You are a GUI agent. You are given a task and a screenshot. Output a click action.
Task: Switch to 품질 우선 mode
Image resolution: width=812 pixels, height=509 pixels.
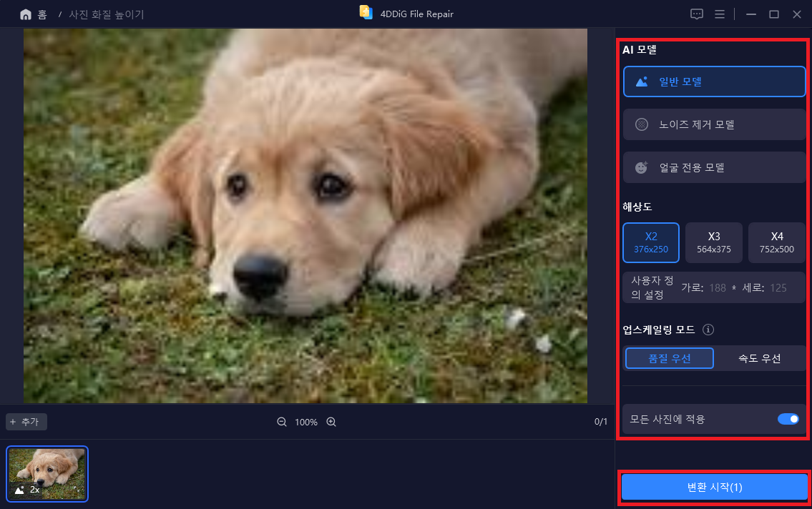(x=670, y=358)
